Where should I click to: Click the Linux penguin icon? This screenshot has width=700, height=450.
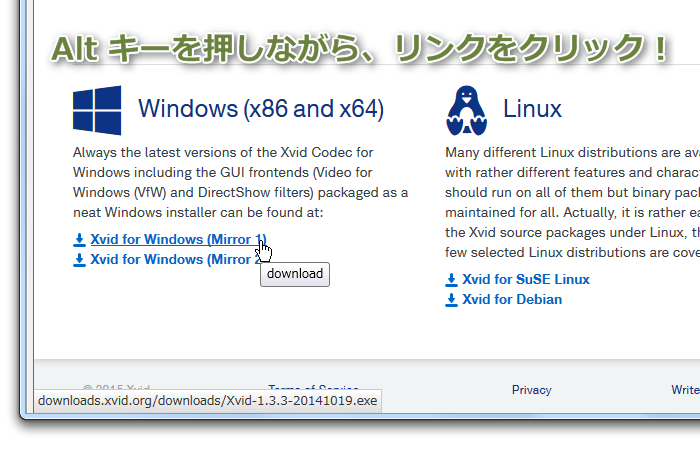click(467, 110)
